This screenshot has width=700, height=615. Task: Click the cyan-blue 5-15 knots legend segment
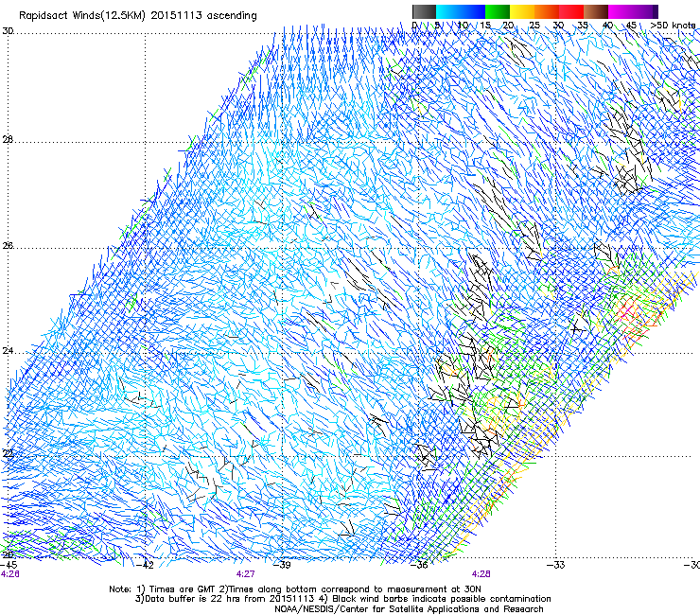(x=461, y=11)
